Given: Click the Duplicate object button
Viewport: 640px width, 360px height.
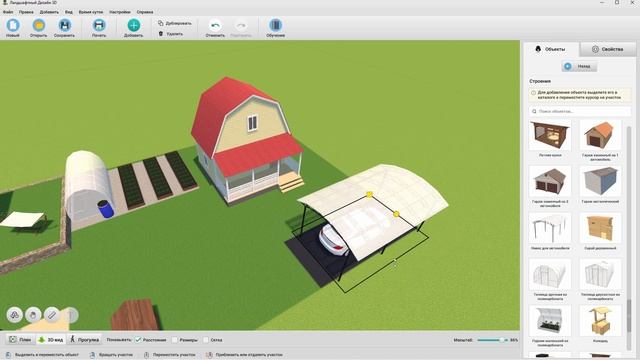Looking at the screenshot, I should [175, 23].
